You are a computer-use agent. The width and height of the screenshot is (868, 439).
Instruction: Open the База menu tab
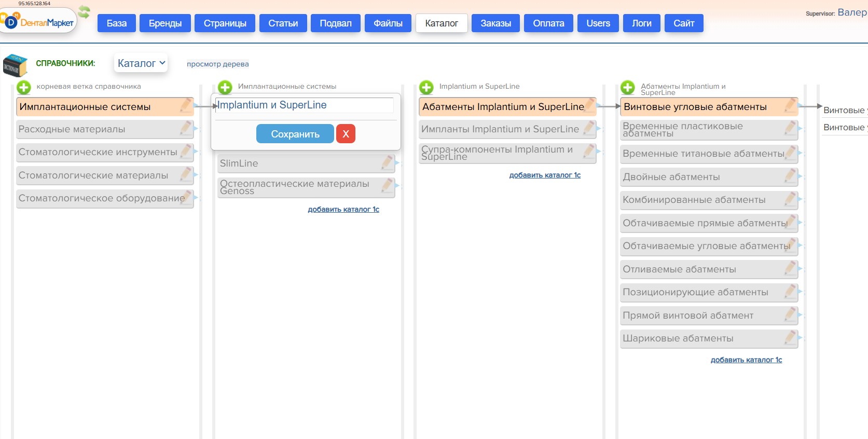(117, 23)
